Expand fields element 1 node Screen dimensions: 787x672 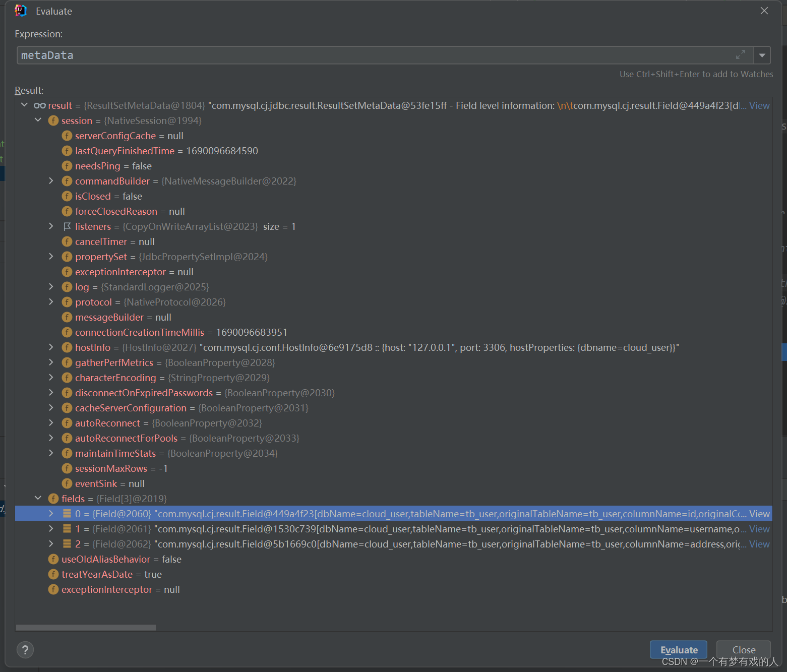[51, 528]
